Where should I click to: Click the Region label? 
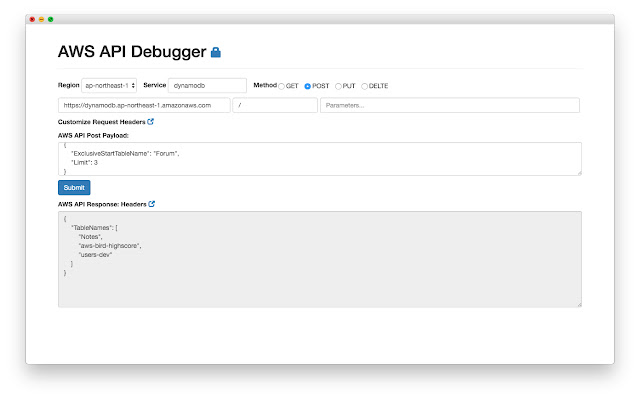click(x=69, y=85)
